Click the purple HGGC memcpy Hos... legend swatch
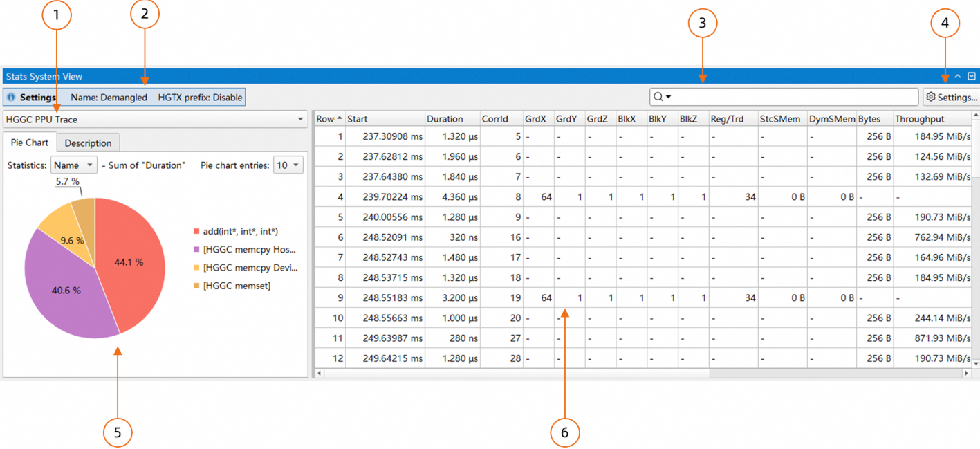 196,249
